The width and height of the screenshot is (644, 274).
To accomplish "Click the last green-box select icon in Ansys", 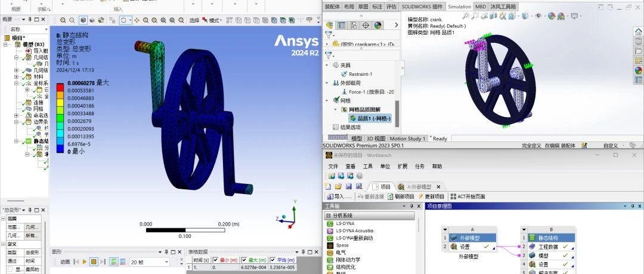I will [292, 20].
